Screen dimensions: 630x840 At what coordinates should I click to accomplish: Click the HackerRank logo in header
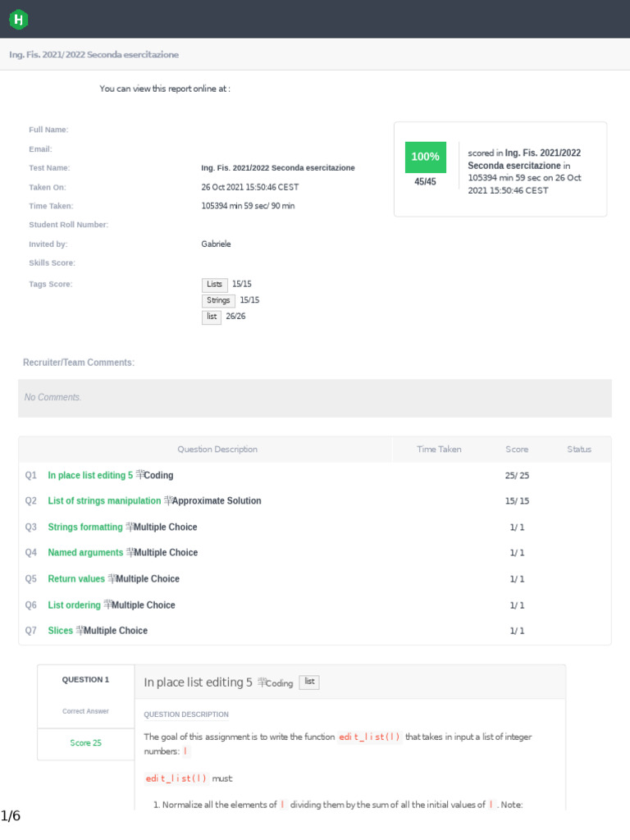click(x=18, y=19)
